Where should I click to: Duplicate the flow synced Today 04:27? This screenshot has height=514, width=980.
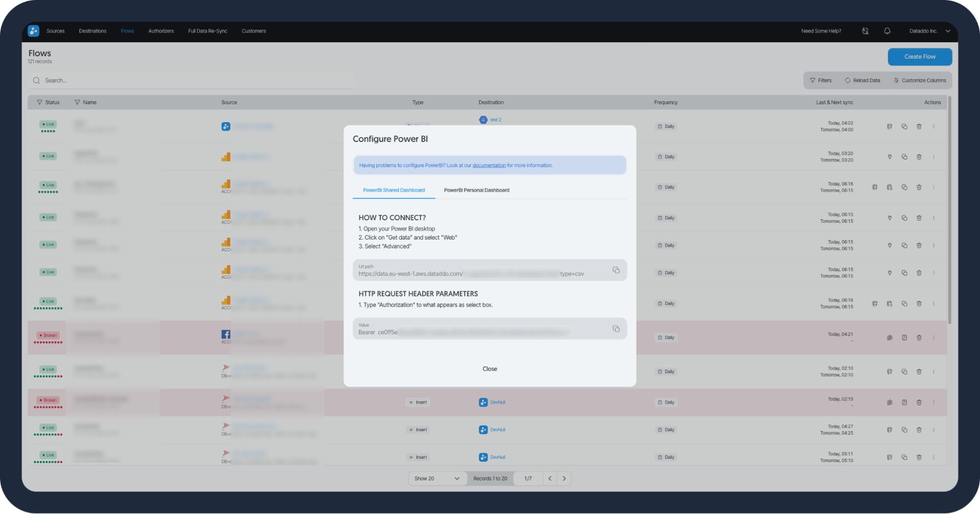904,430
